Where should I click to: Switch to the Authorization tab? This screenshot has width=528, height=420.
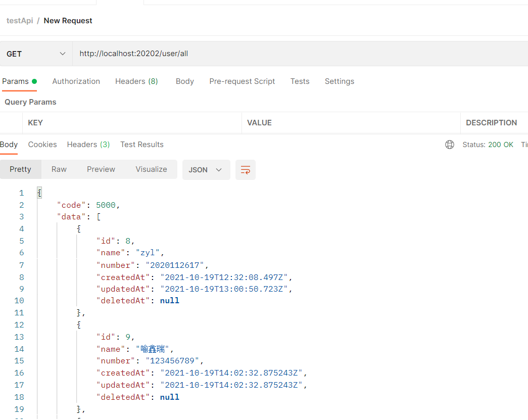(x=76, y=81)
